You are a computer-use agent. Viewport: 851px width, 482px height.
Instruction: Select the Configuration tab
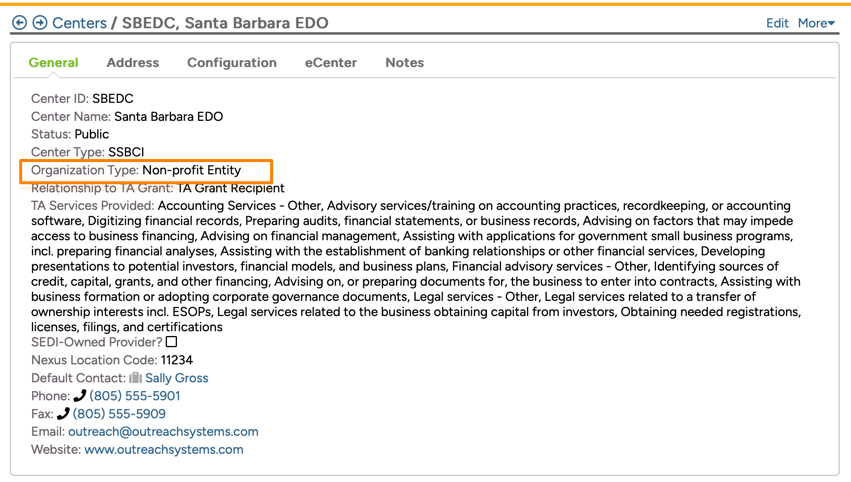coord(232,62)
